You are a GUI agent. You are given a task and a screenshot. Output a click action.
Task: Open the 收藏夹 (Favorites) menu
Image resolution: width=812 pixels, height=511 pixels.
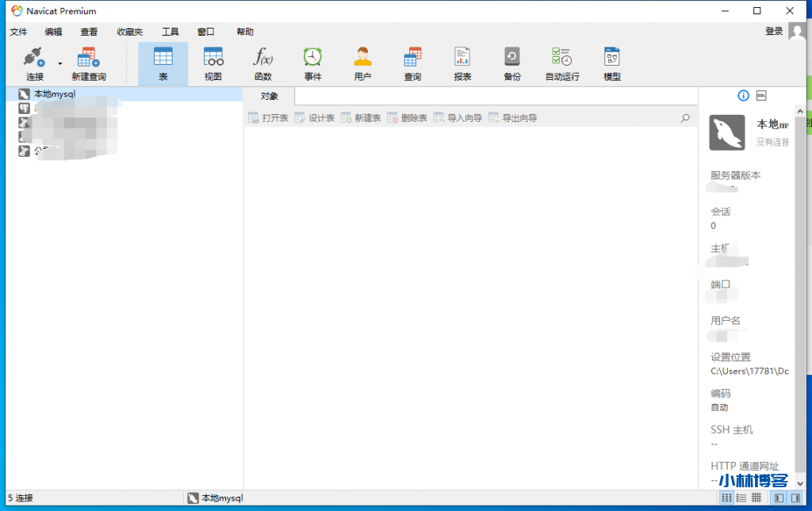[129, 32]
